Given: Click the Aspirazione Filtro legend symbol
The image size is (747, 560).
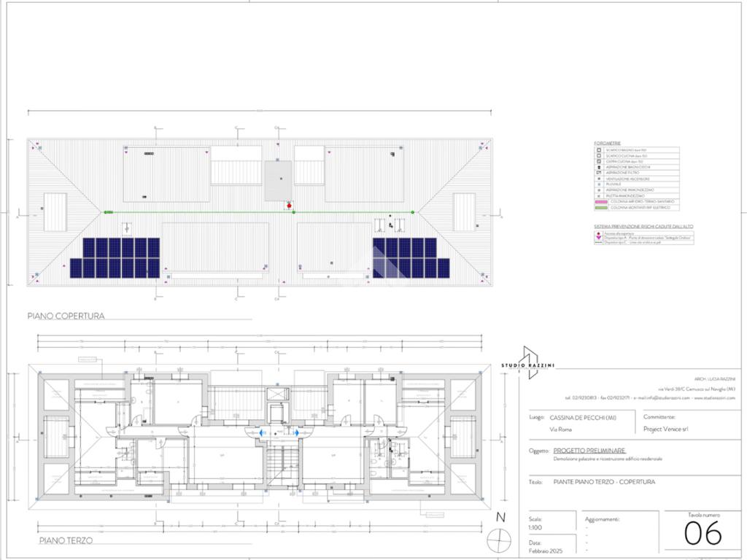Looking at the screenshot, I should pos(599,173).
